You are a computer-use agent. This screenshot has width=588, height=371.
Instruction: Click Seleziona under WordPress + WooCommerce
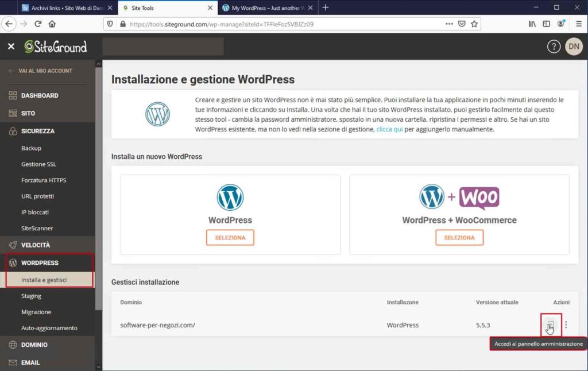click(x=459, y=237)
